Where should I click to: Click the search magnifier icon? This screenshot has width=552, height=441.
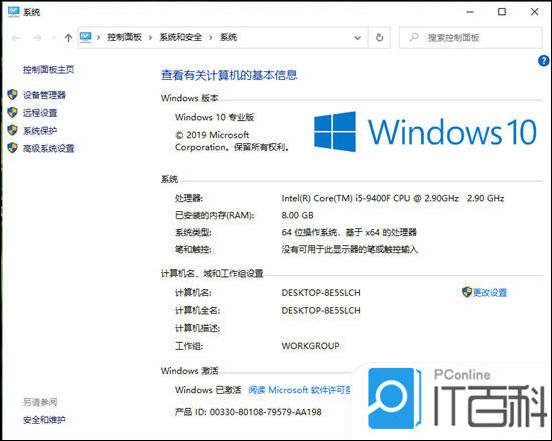[414, 37]
